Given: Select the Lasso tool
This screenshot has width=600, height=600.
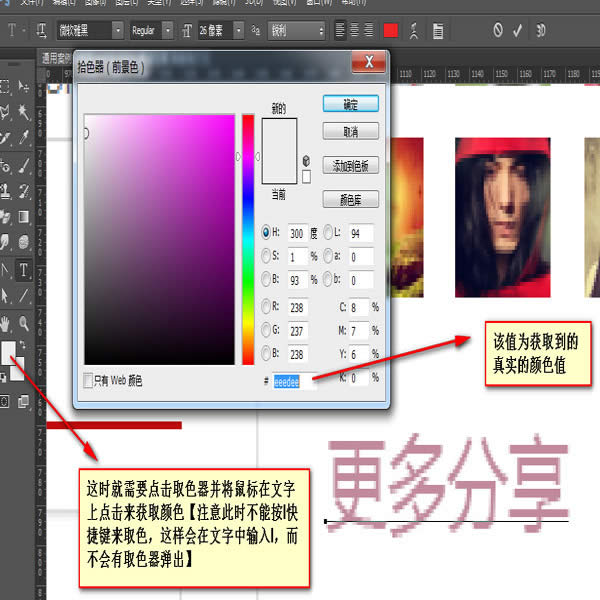Looking at the screenshot, I should pyautogui.click(x=5, y=112).
